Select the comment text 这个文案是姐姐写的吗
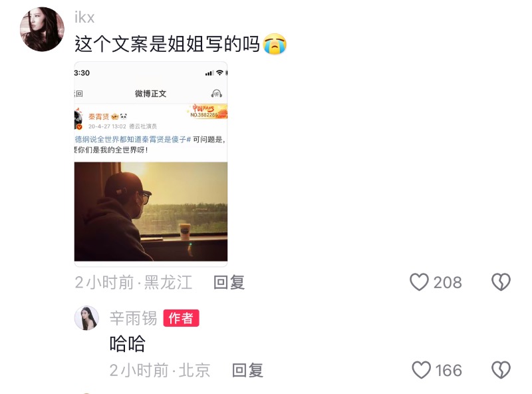The height and width of the screenshot is (394, 532). click(x=167, y=44)
